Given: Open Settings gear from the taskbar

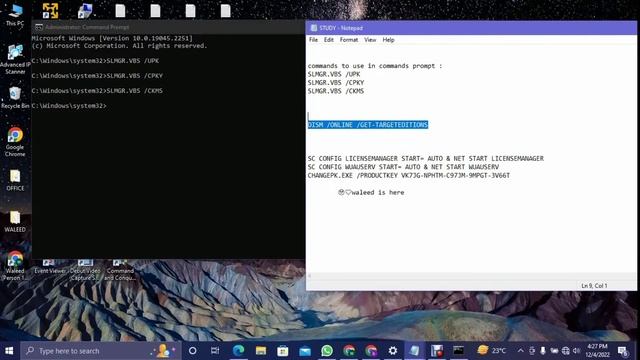Looking at the screenshot, I should point(393,351).
